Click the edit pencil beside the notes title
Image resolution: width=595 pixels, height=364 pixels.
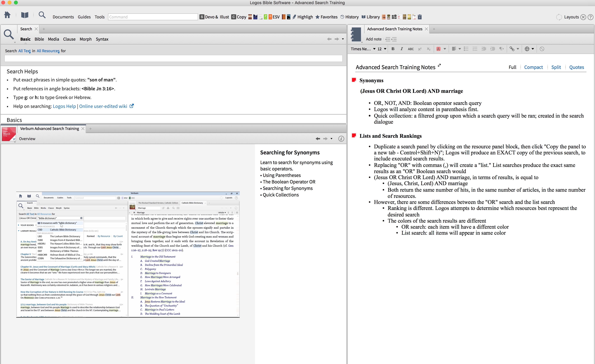pyautogui.click(x=439, y=65)
